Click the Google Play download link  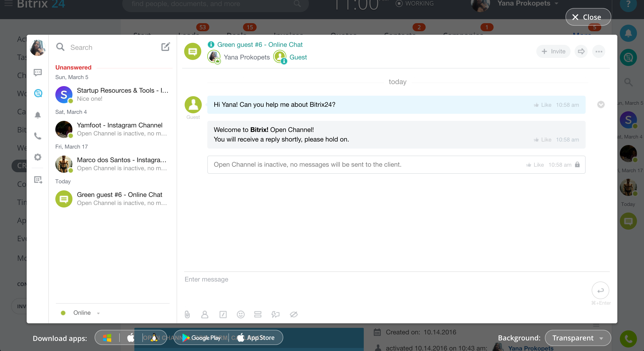(x=201, y=338)
